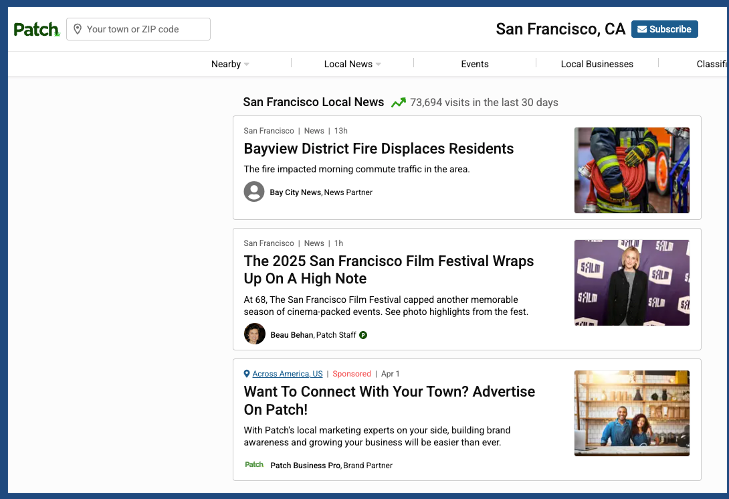Open the firefighter hose thumbnail image
This screenshot has height=499, width=729.
632,170
